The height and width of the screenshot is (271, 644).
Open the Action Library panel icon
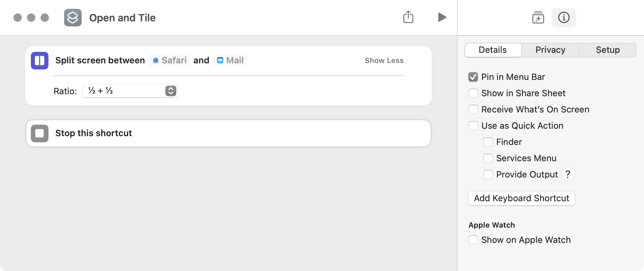coord(538,17)
